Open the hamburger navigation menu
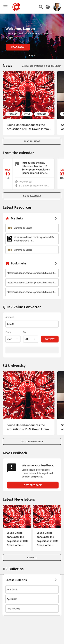64x644 pixels. (5, 7)
